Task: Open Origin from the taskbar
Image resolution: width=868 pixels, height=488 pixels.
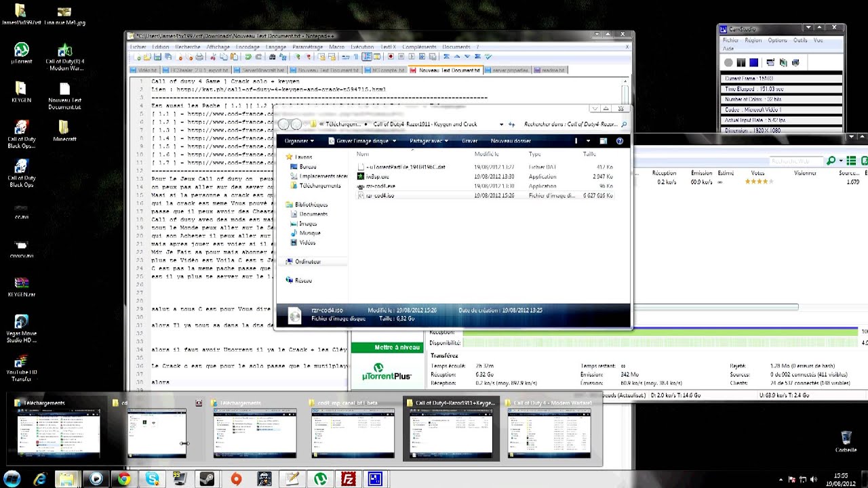Action: 236,479
